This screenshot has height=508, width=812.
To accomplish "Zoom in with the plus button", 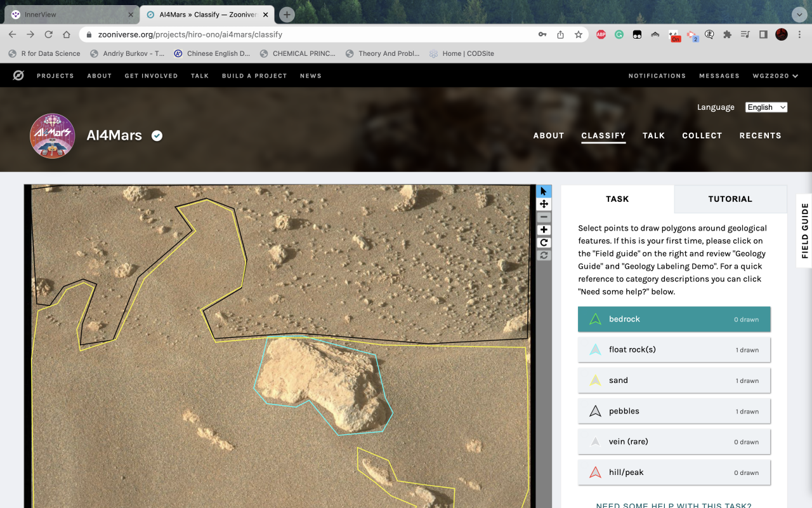I will (544, 230).
